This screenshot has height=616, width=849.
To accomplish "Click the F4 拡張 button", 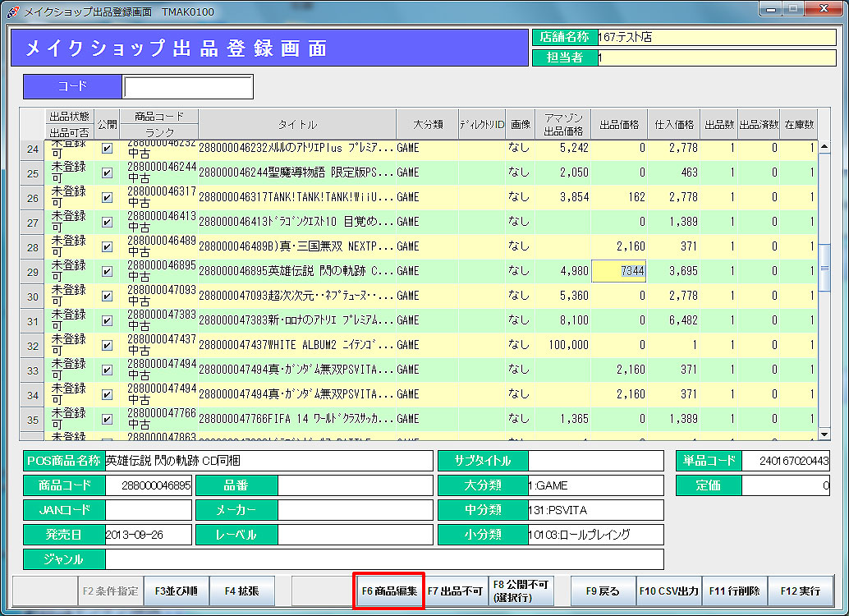I will pyautogui.click(x=241, y=591).
